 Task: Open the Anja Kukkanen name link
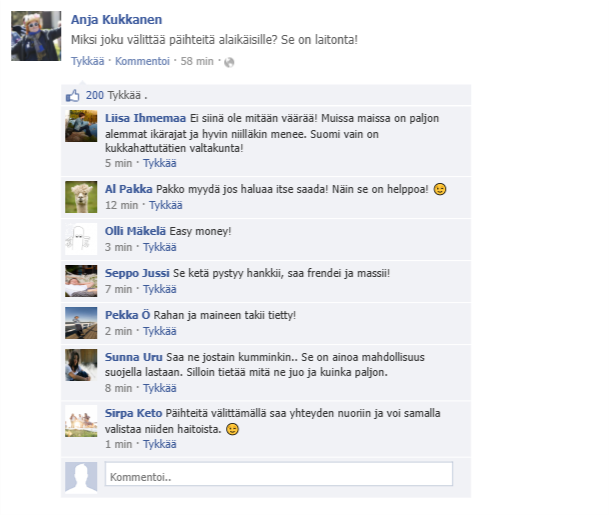pos(117,20)
